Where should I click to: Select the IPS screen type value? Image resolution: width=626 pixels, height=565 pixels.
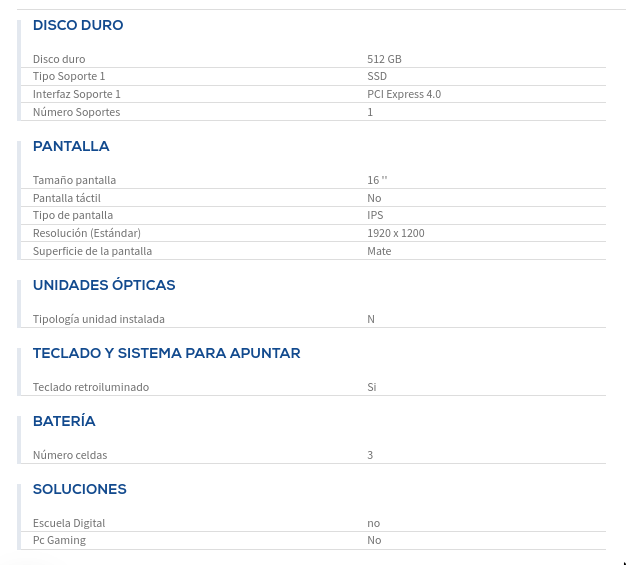(x=375, y=215)
